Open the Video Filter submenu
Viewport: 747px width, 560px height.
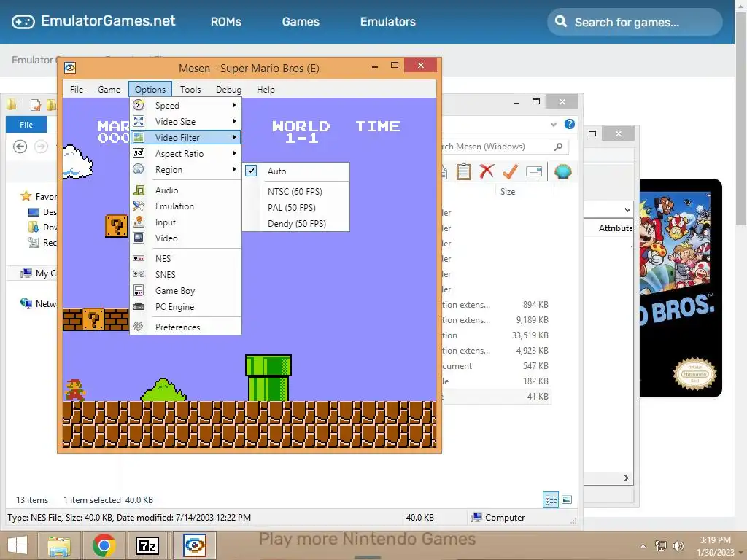(186, 138)
